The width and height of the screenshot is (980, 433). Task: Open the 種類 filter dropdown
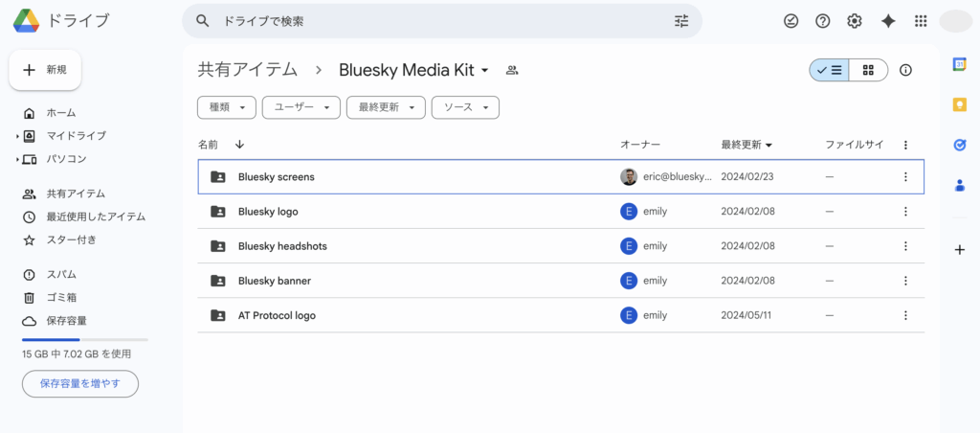pos(227,107)
